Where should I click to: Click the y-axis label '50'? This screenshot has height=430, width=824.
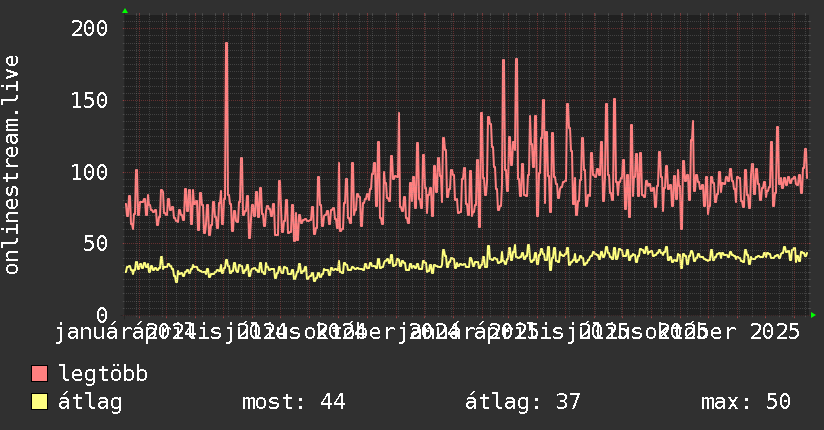[x=96, y=244]
